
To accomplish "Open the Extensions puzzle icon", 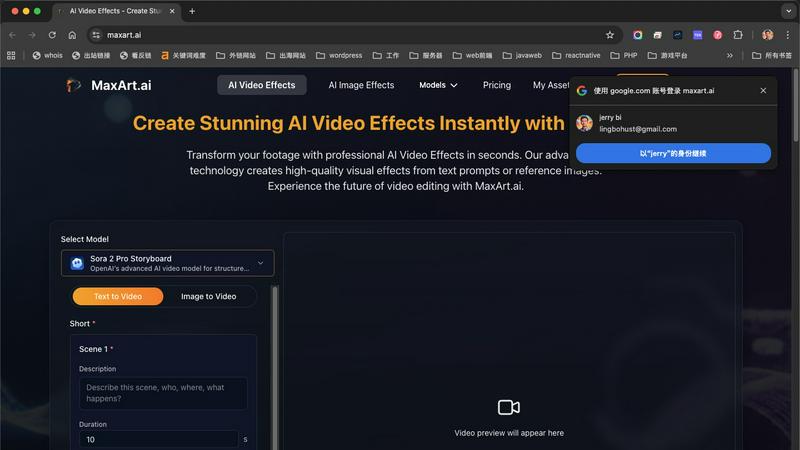I will pos(738,35).
